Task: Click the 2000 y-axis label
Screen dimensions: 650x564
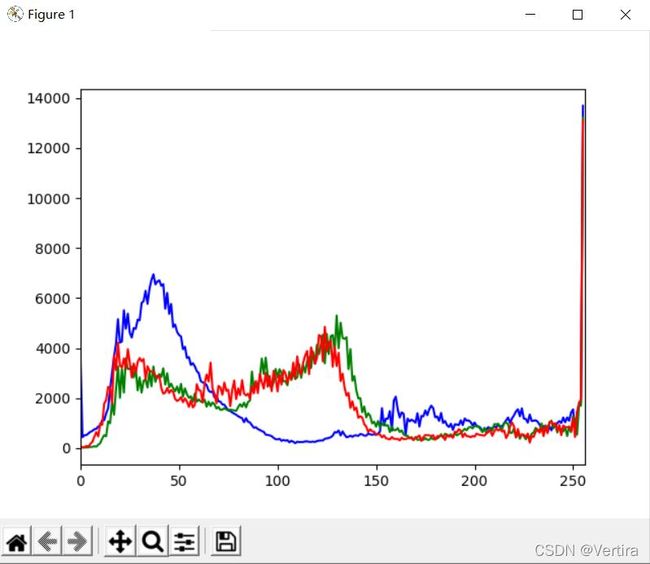Action: coord(52,399)
